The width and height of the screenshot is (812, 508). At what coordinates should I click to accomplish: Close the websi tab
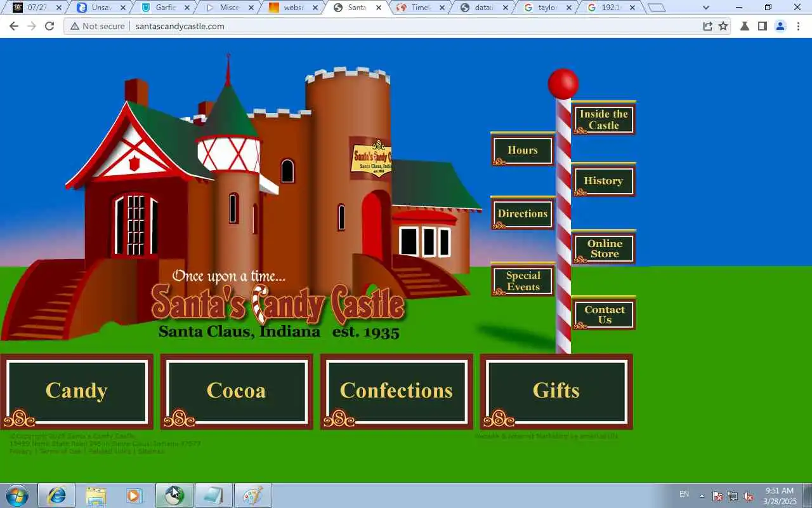click(315, 8)
